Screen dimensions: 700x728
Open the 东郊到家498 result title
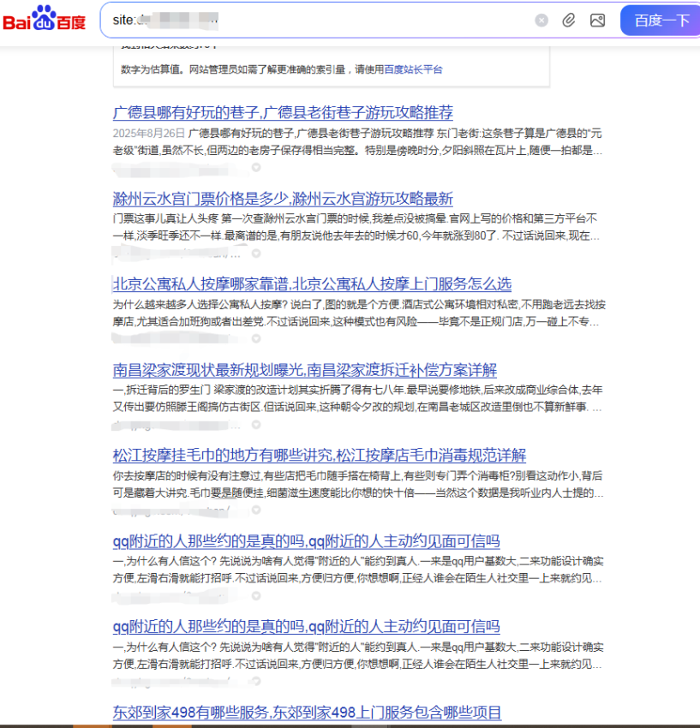click(307, 713)
